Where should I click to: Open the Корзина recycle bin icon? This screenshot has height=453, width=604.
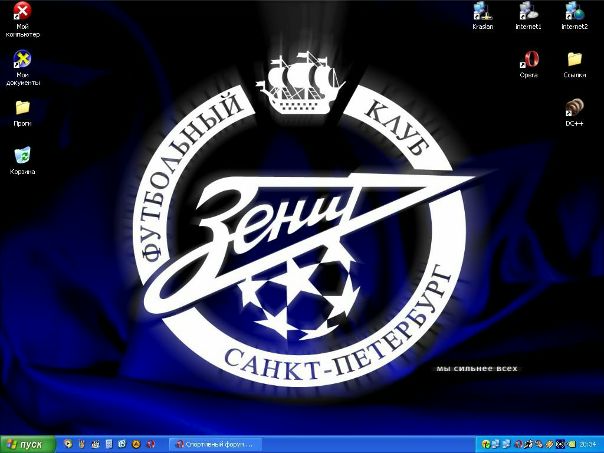pos(22,155)
